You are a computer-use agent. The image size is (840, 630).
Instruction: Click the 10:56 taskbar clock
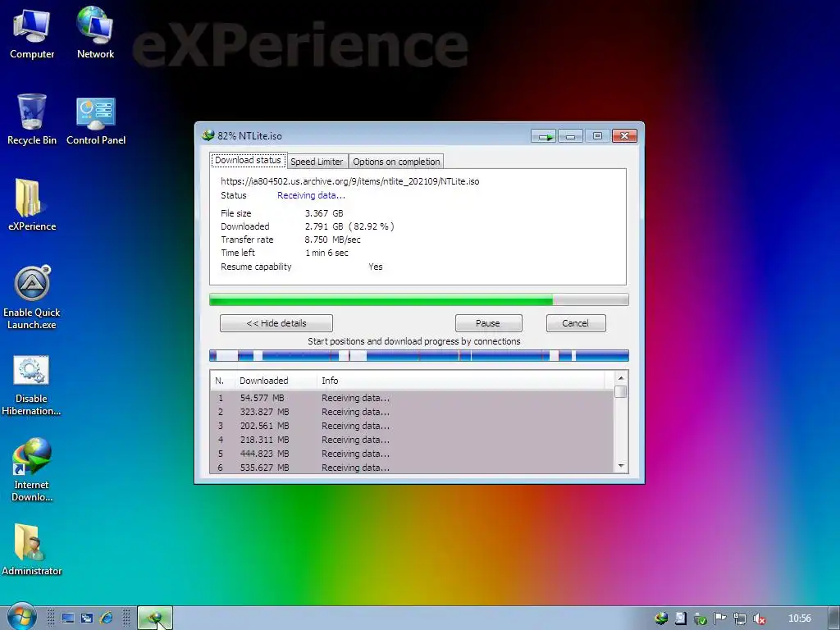[x=799, y=619]
